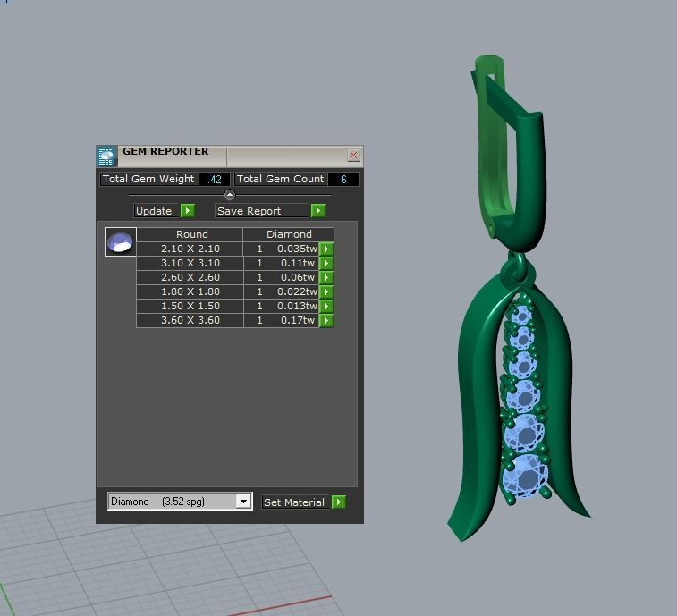The width and height of the screenshot is (677, 616).
Task: Select the 1.50 X 1.50 size cell
Action: pos(190,306)
